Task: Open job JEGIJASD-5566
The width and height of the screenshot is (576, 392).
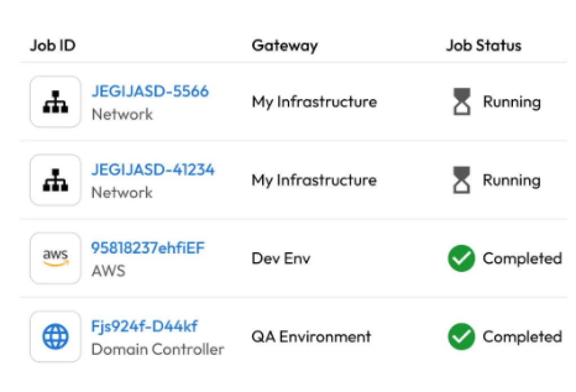Action: pos(150,91)
